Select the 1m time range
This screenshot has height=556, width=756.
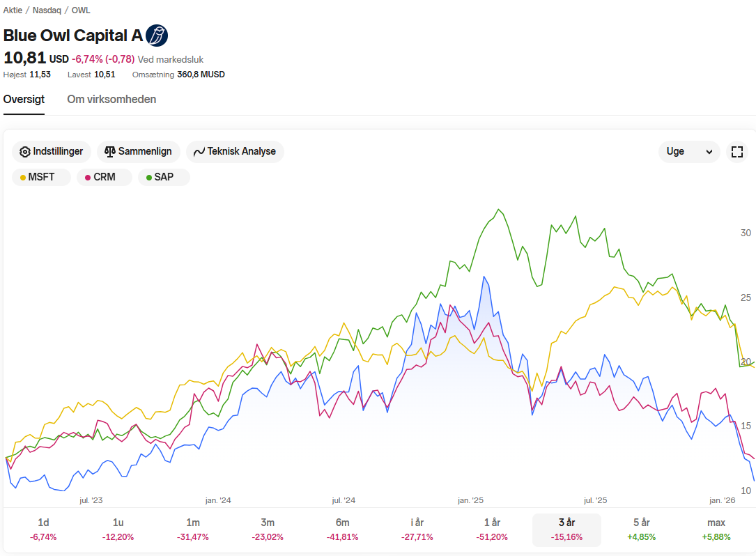click(193, 530)
